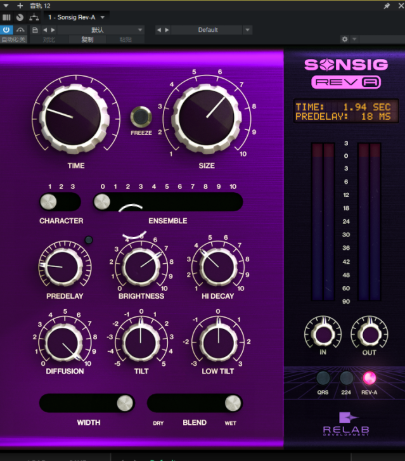Open the 默认 preset dropdown
Viewport: 405px width, 461px height.
point(101,30)
